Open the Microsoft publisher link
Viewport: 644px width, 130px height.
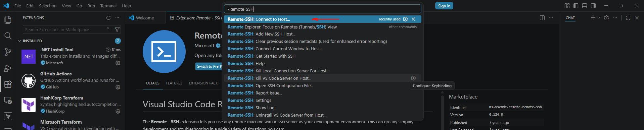click(x=204, y=46)
